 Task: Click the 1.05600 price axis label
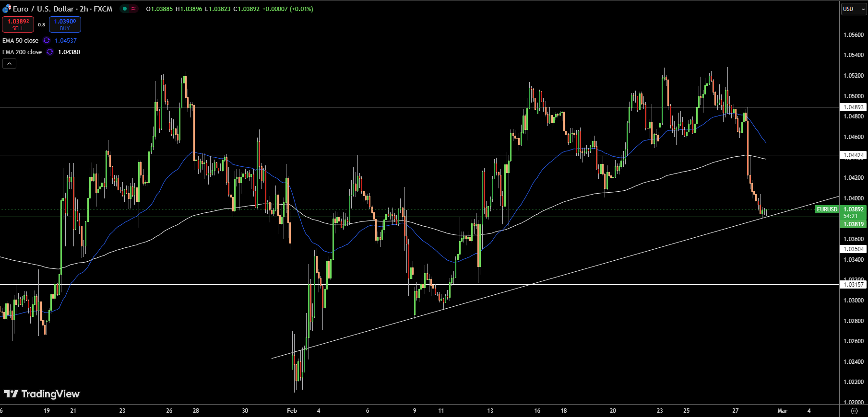coord(854,35)
